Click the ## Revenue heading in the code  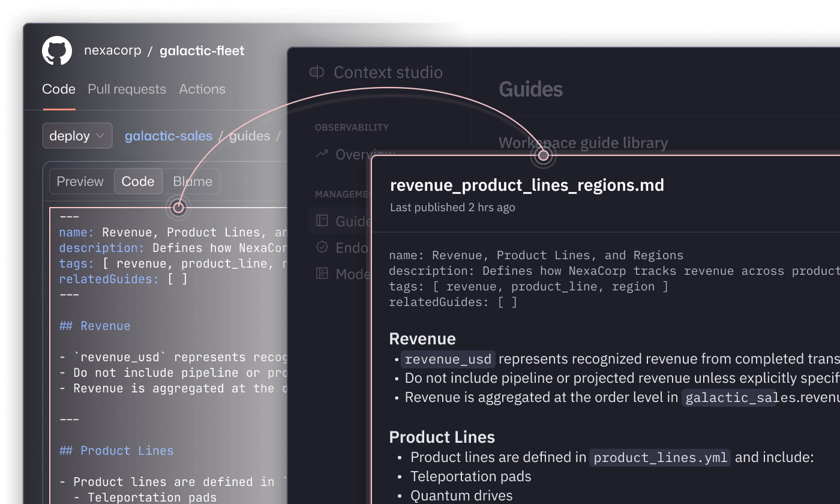[95, 326]
